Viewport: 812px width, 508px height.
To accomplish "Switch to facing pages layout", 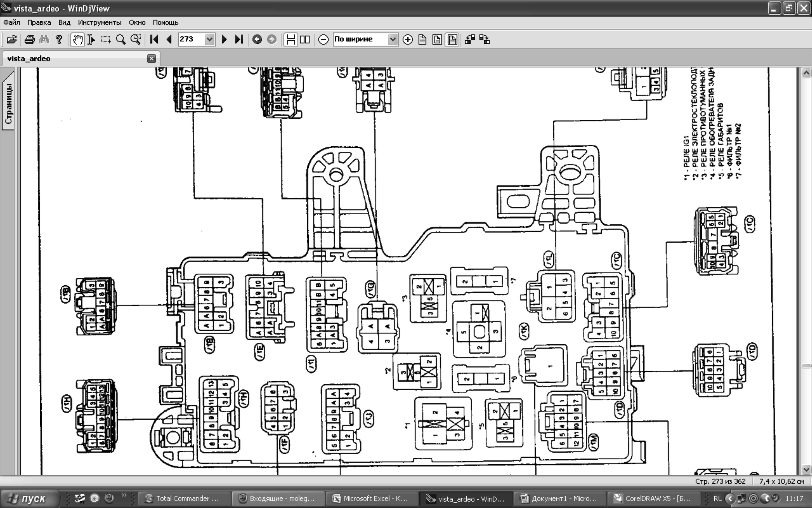I will click(305, 40).
